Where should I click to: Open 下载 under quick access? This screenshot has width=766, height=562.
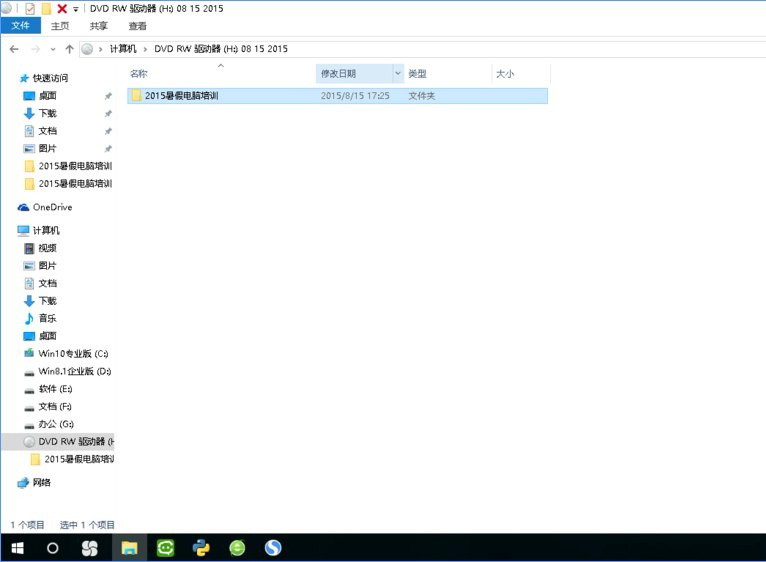[x=47, y=113]
